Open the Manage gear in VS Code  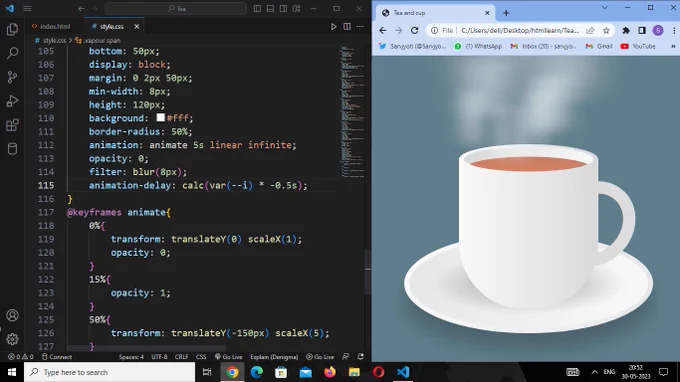click(12, 339)
